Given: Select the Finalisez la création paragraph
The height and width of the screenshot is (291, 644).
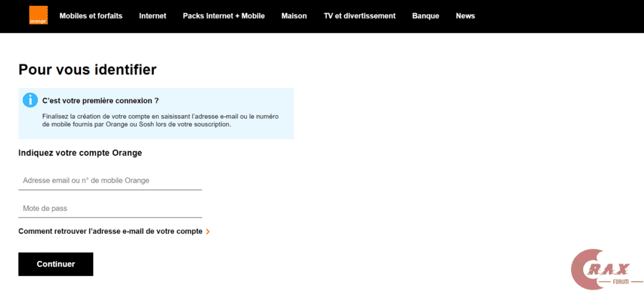Looking at the screenshot, I should (160, 120).
